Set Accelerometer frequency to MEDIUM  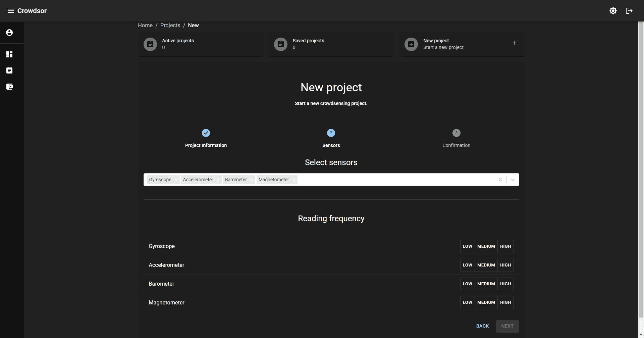tap(486, 265)
